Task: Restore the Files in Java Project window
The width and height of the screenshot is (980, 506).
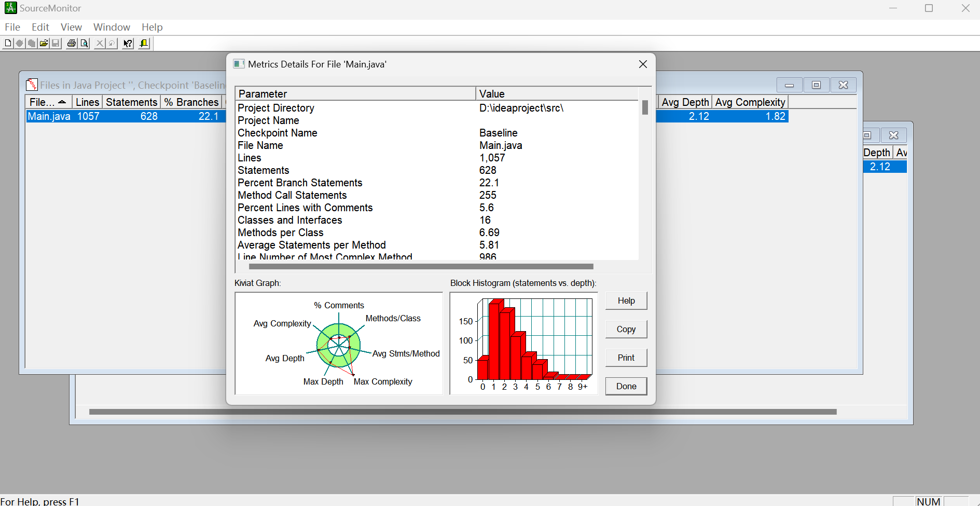Action: click(816, 85)
